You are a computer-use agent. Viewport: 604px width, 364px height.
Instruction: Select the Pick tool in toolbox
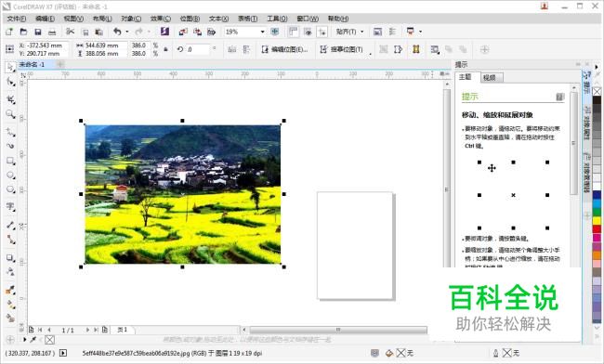10,67
